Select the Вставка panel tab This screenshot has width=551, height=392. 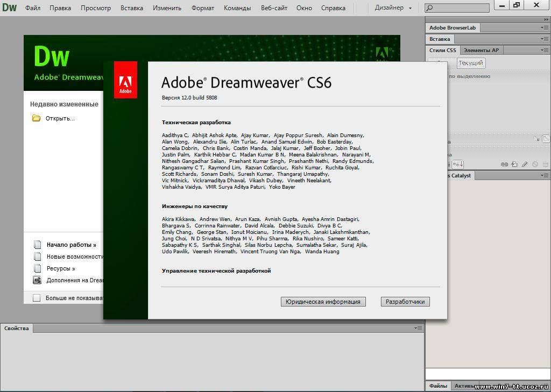point(440,39)
